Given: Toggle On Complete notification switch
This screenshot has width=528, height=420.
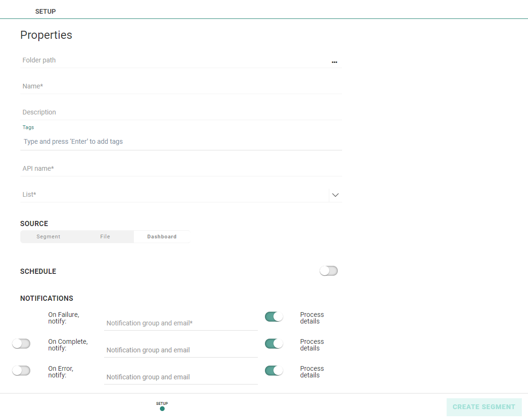Looking at the screenshot, I should (x=21, y=344).
